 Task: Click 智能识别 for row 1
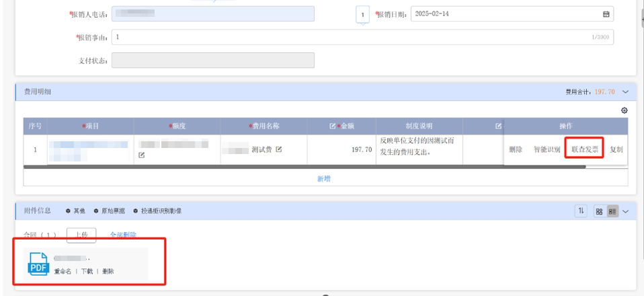(x=547, y=149)
